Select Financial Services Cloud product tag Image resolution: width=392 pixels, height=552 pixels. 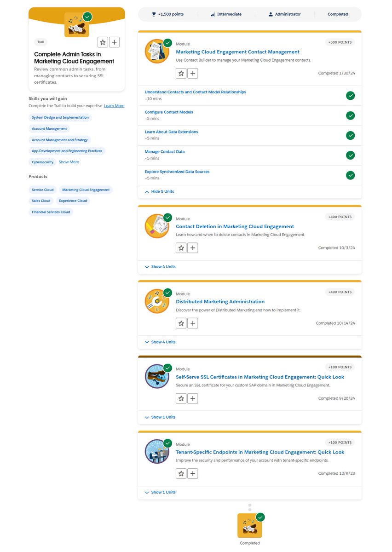(x=51, y=212)
